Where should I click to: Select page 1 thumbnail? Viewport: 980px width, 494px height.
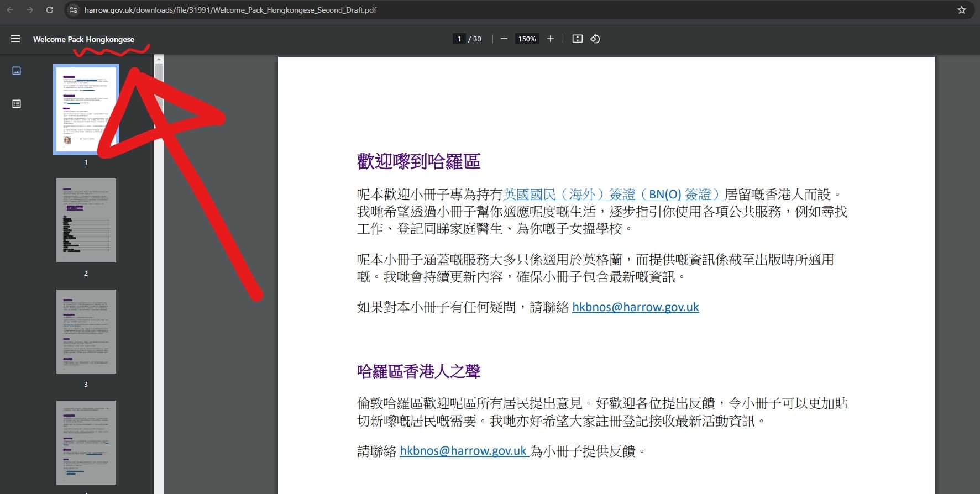click(x=86, y=109)
